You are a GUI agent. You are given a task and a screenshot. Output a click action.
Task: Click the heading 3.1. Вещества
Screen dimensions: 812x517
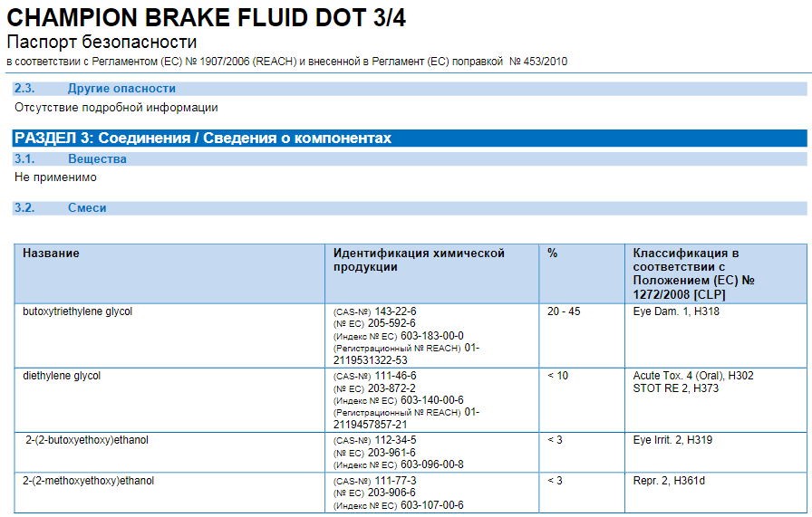point(409,158)
